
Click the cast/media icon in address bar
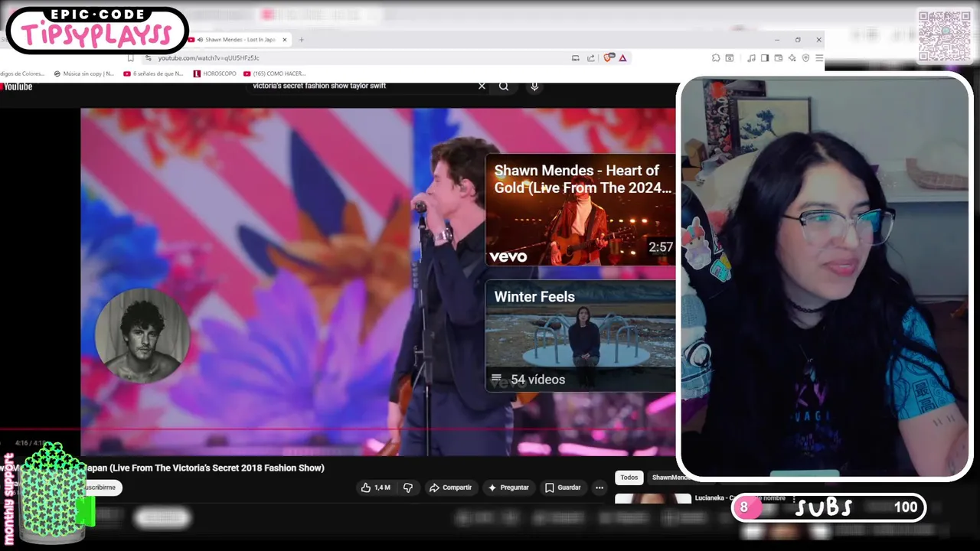[576, 58]
